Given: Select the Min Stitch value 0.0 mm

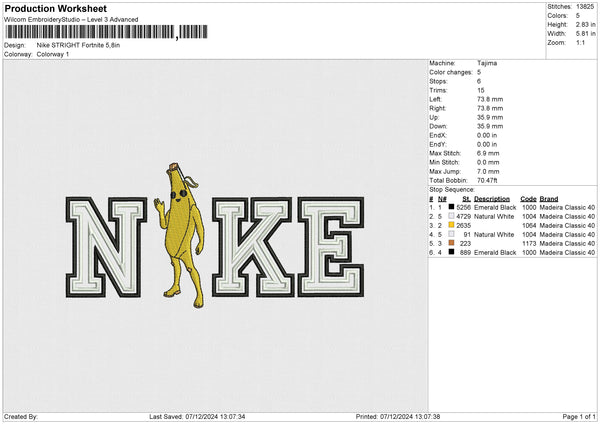Looking at the screenshot, I should click(x=488, y=162).
